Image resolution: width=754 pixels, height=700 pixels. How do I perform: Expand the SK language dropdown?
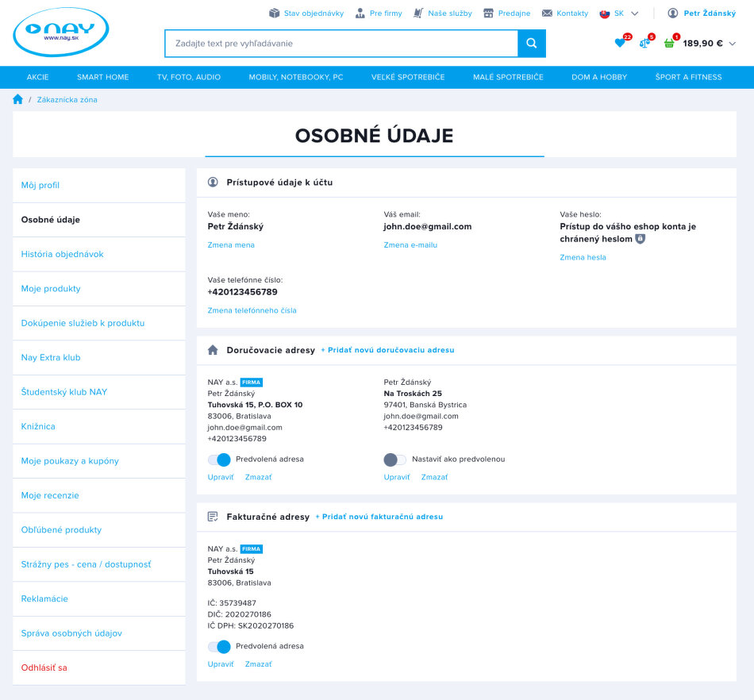point(634,13)
